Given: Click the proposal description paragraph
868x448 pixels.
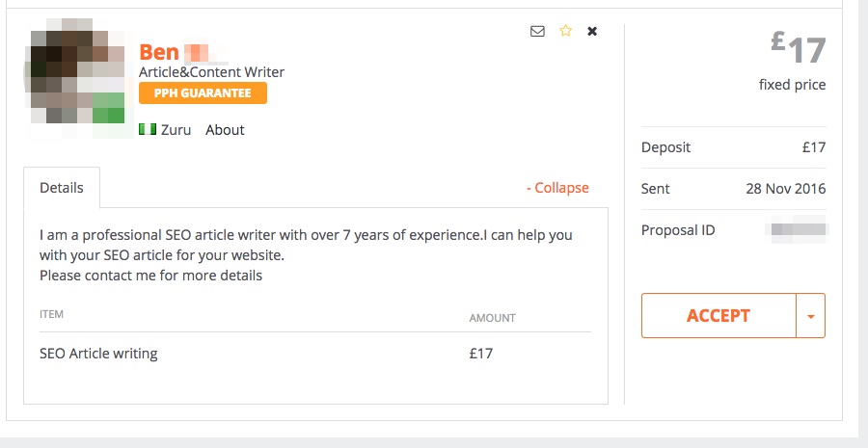Looking at the screenshot, I should tap(306, 255).
